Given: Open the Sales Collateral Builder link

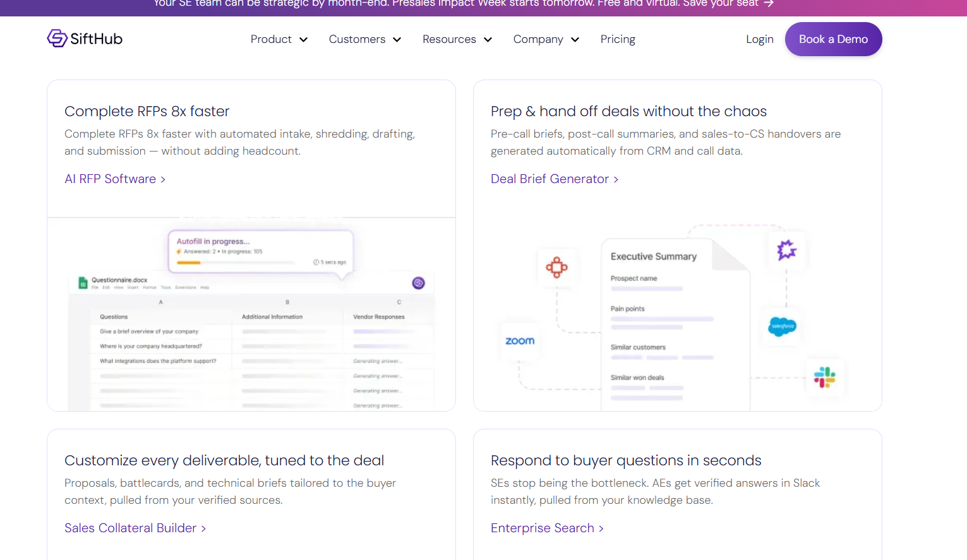Looking at the screenshot, I should pyautogui.click(x=135, y=528).
